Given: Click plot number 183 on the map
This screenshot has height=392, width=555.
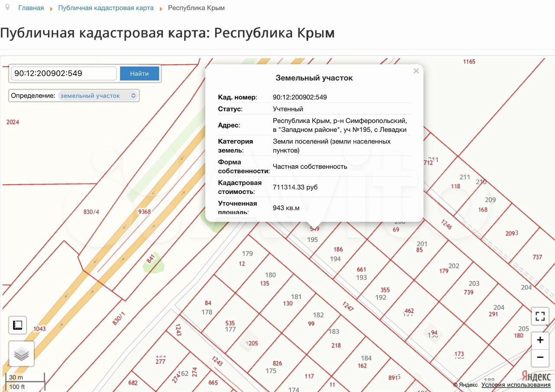Looking at the screenshot, I should tap(333, 331).
